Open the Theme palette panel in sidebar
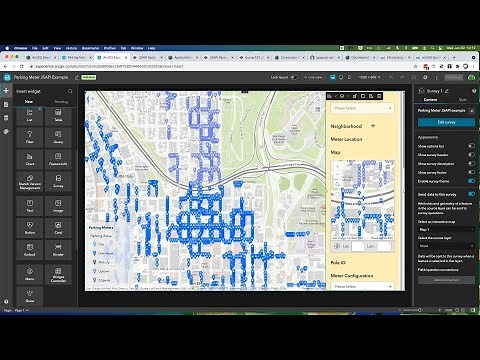The height and width of the screenshot is (360, 480). click(x=6, y=131)
